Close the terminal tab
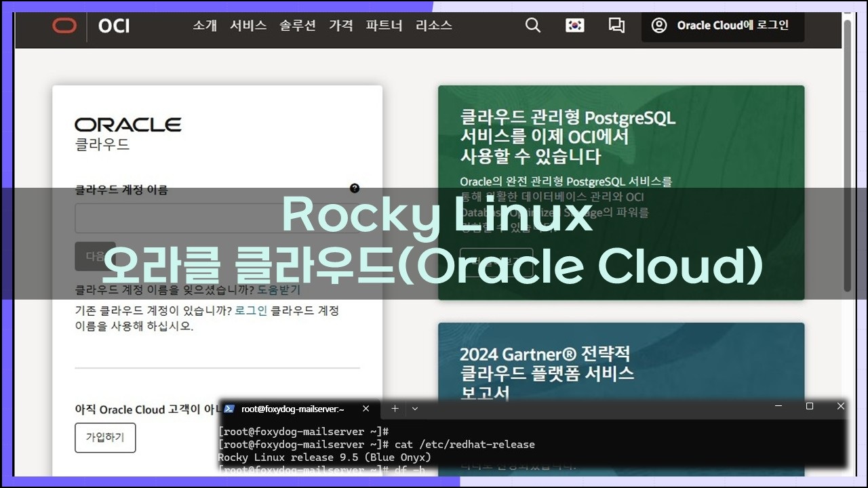 pyautogui.click(x=366, y=409)
